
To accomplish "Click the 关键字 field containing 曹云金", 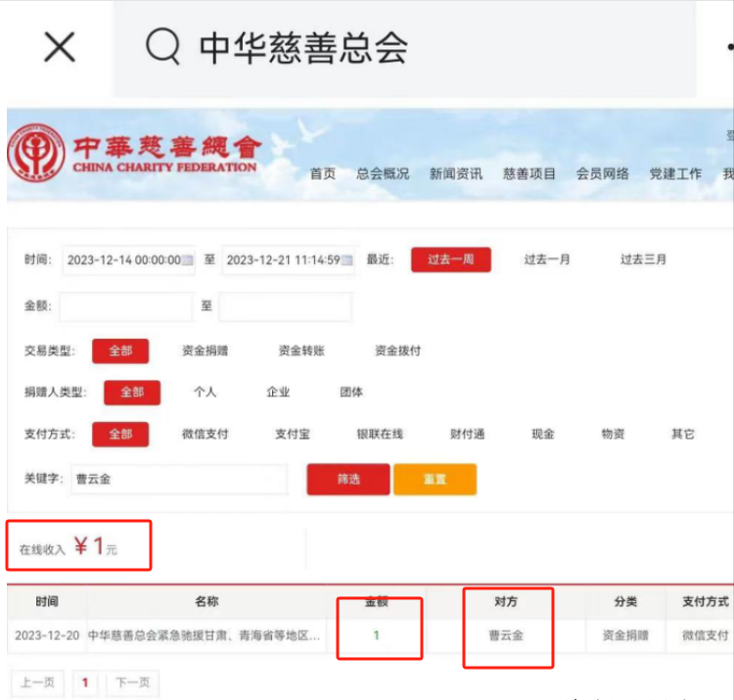I will (x=179, y=479).
